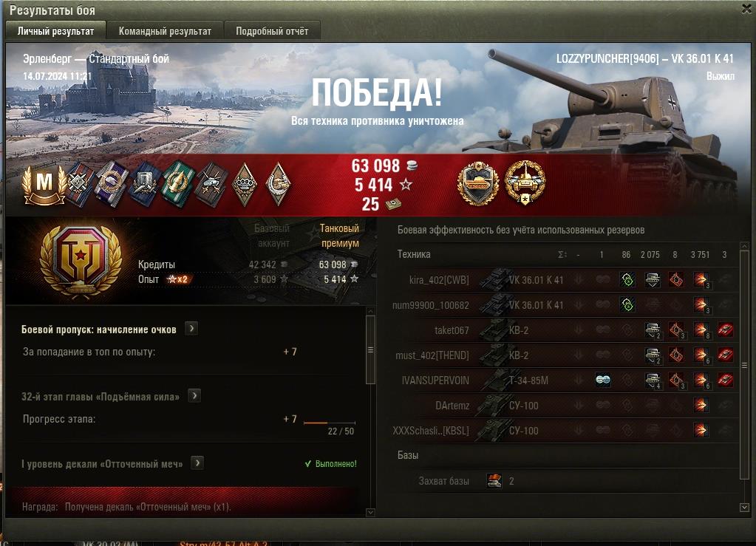Expand the Отточенный меч decal arrow
This screenshot has height=546, width=756.
197,463
